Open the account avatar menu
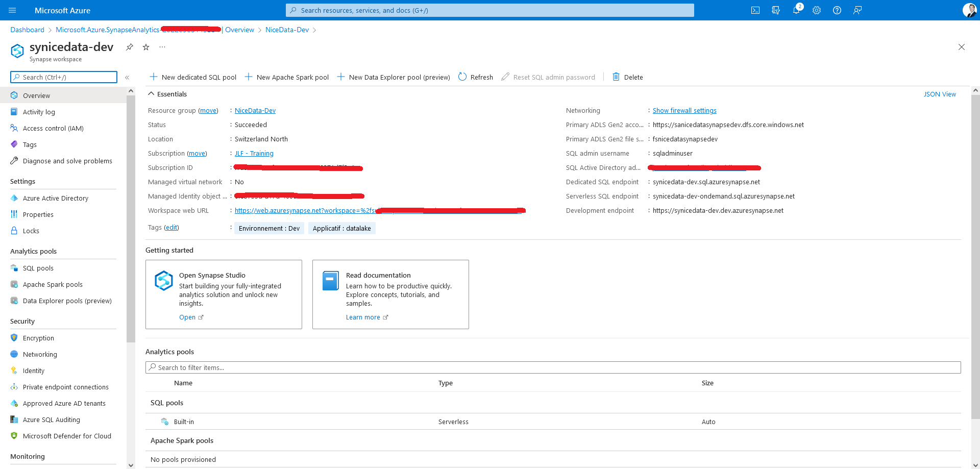This screenshot has height=469, width=980. [x=969, y=10]
